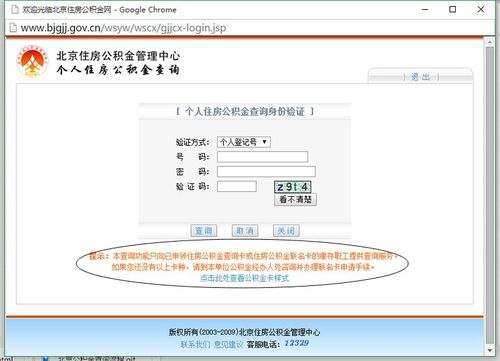Click the 关闭 button
500x361 pixels.
point(286,231)
